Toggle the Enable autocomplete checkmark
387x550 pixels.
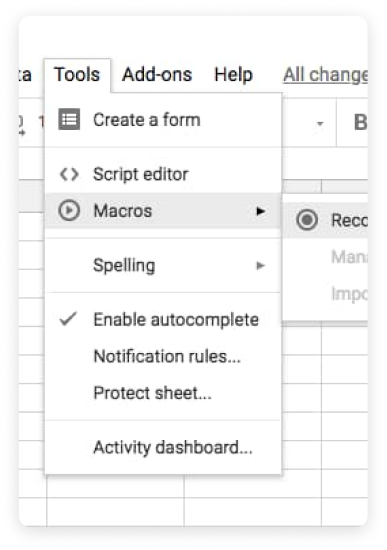(68, 319)
